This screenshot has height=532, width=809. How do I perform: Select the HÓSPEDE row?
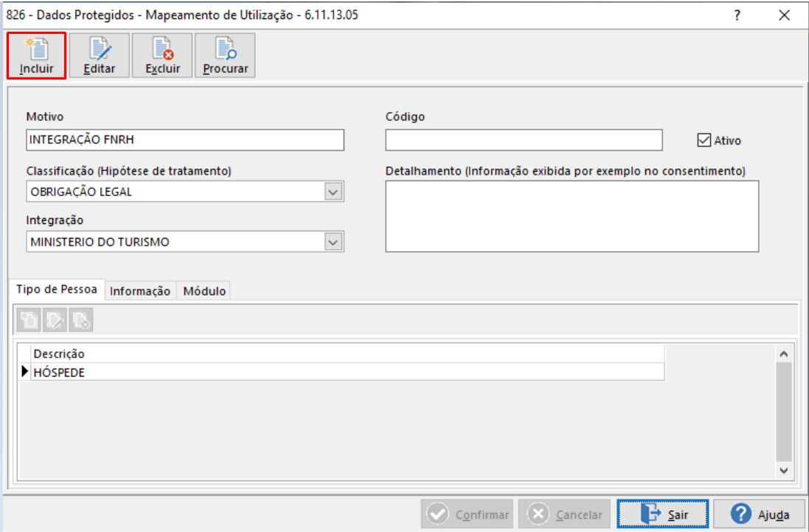pos(348,372)
